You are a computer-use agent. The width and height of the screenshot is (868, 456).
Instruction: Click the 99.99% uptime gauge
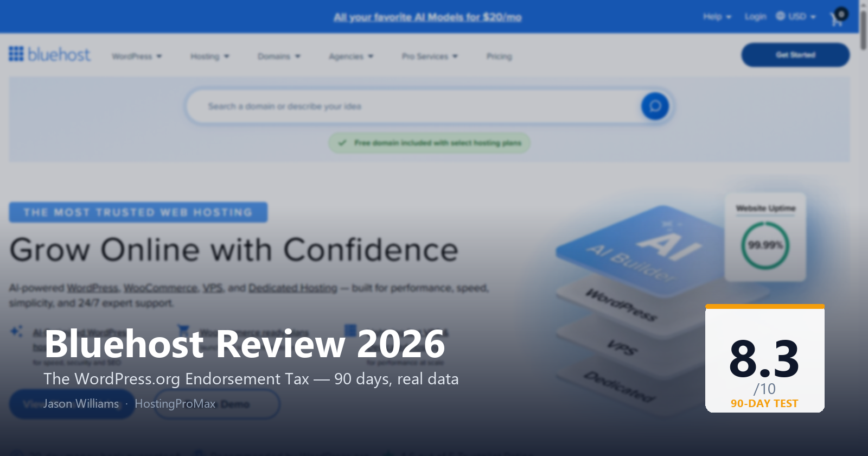click(x=765, y=245)
